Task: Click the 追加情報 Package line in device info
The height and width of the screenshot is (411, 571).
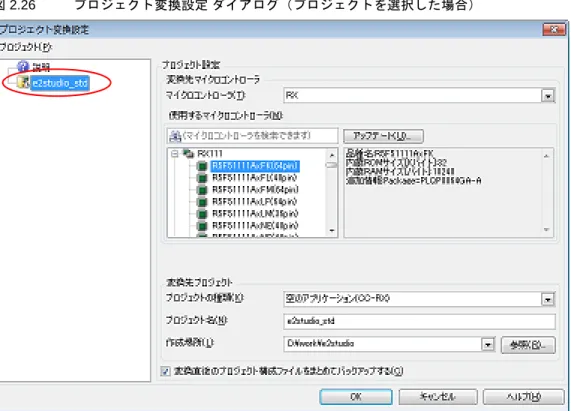Action: (x=413, y=181)
